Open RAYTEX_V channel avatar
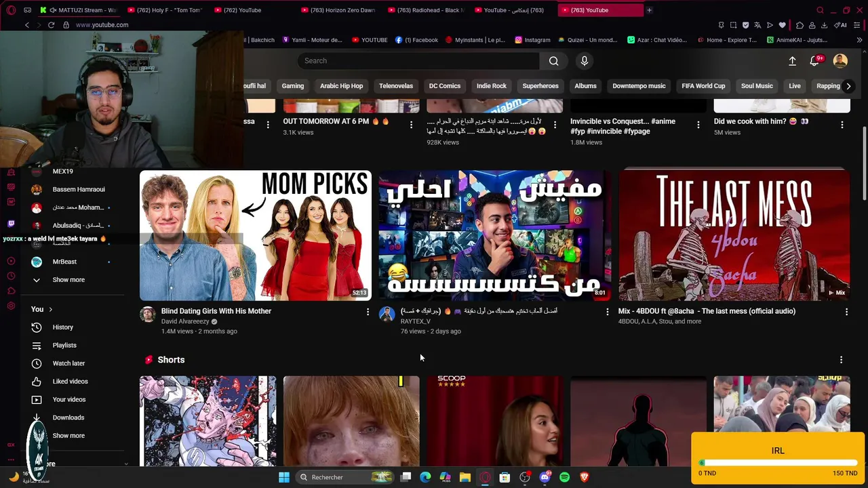Image resolution: width=868 pixels, height=488 pixels. pos(387,314)
